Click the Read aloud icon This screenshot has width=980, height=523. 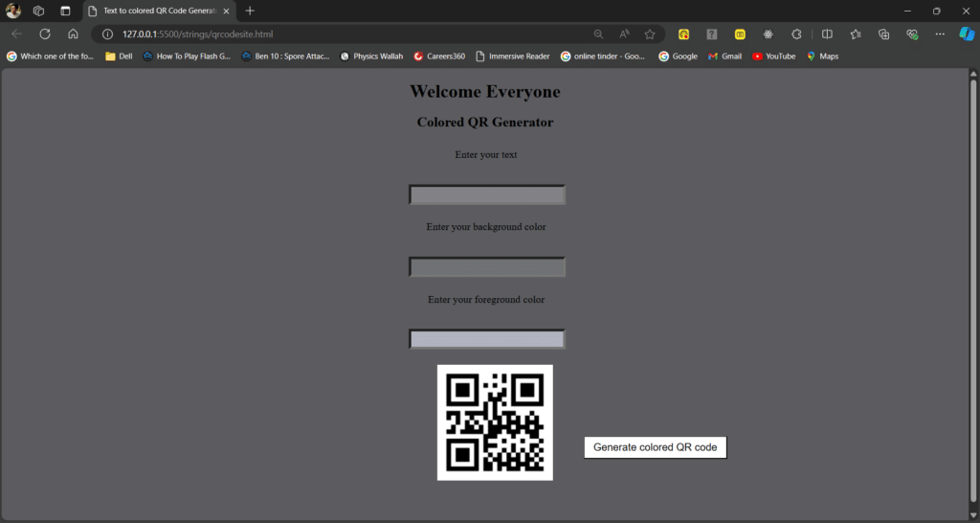click(x=624, y=34)
